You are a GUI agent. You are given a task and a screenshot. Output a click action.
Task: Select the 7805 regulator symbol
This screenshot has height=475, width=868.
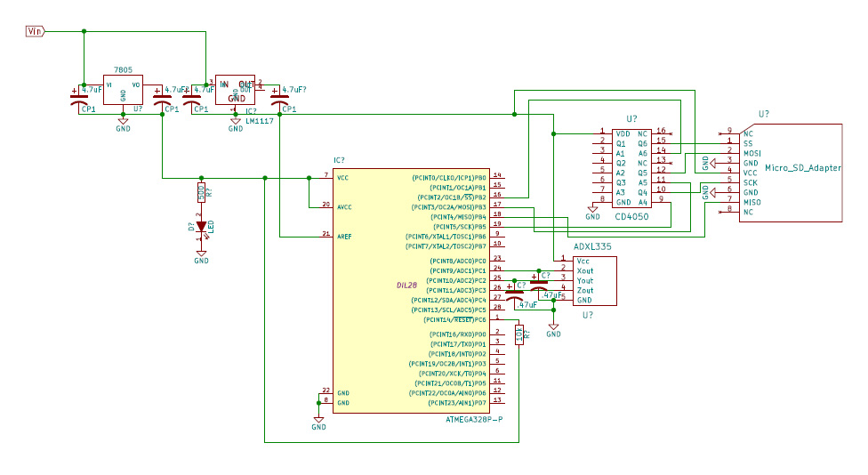tap(123, 90)
